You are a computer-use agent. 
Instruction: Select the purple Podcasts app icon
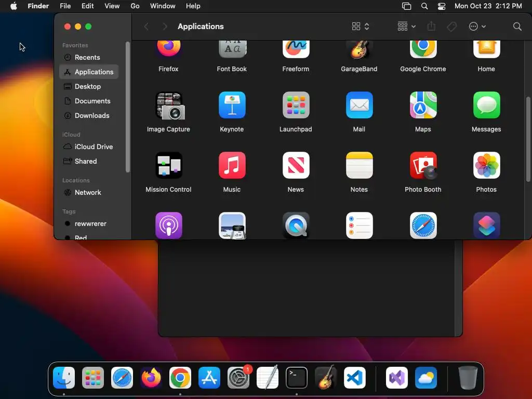point(169,225)
